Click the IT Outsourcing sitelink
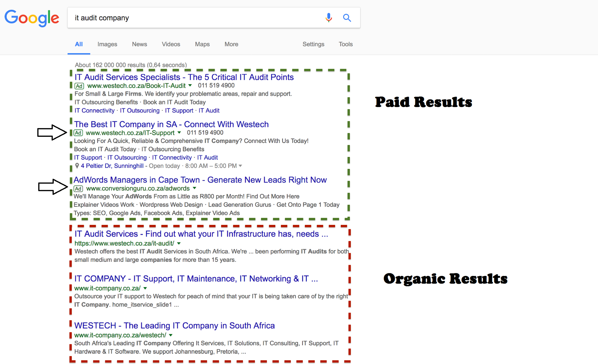598x364 pixels. 139,110
